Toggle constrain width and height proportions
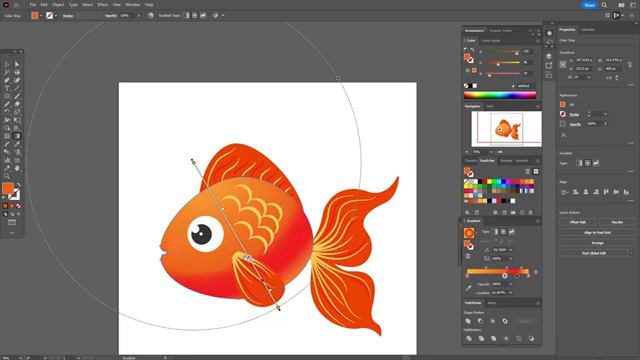Viewport: 640px width, 360px height. [630, 64]
